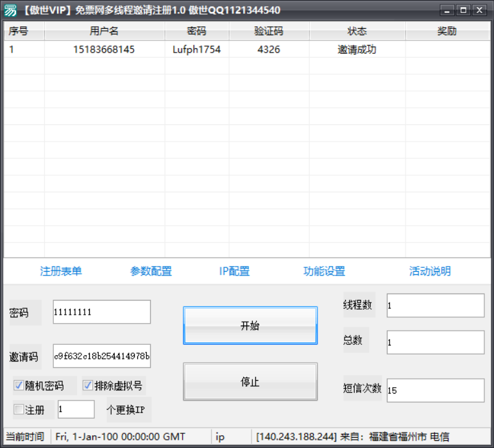
Task: Focus the 密码 input field
Action: coord(102,312)
